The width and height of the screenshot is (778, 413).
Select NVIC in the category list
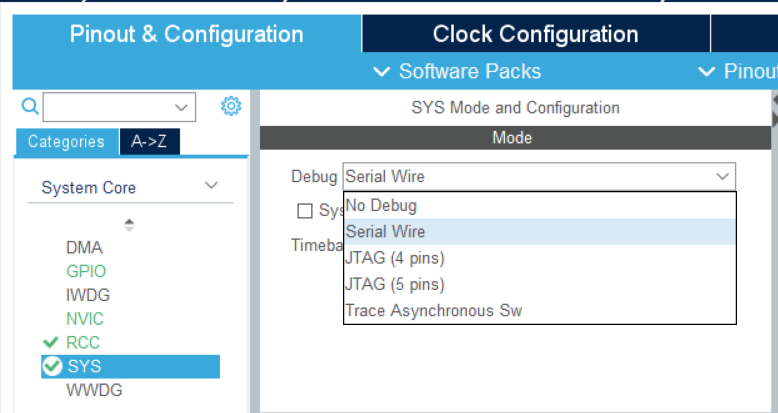(x=85, y=319)
